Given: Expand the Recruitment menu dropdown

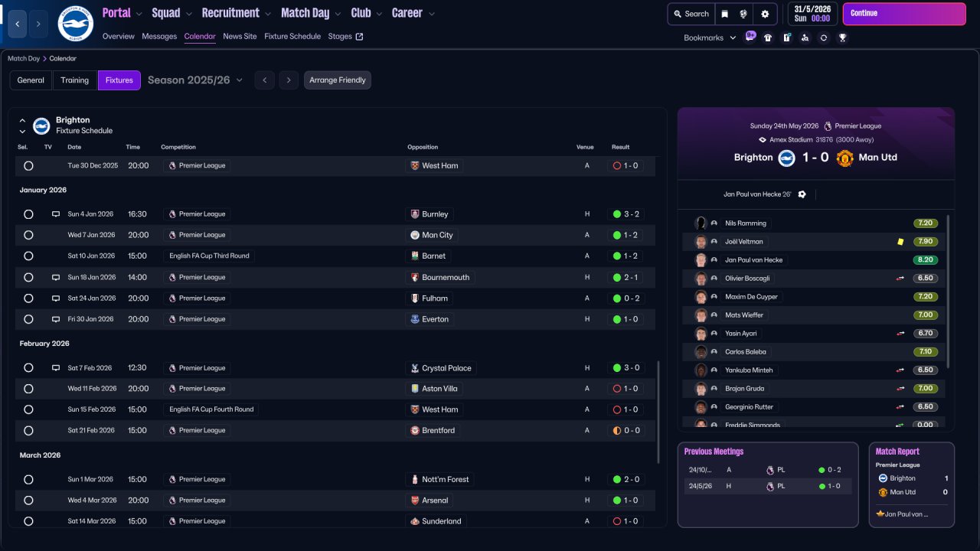Looking at the screenshot, I should pos(267,14).
